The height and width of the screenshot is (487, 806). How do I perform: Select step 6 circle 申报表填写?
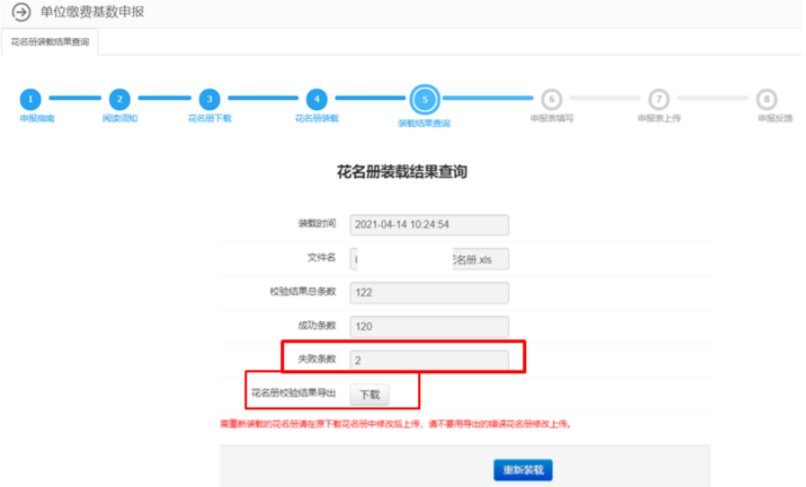pyautogui.click(x=552, y=99)
